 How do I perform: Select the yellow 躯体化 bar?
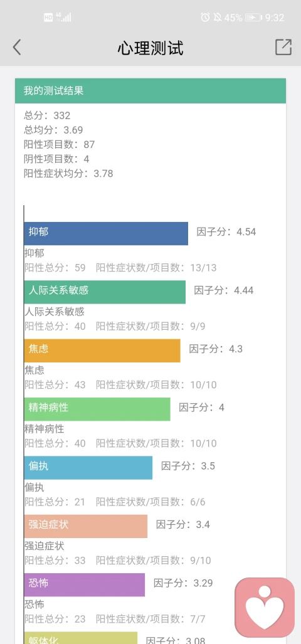(x=80, y=638)
